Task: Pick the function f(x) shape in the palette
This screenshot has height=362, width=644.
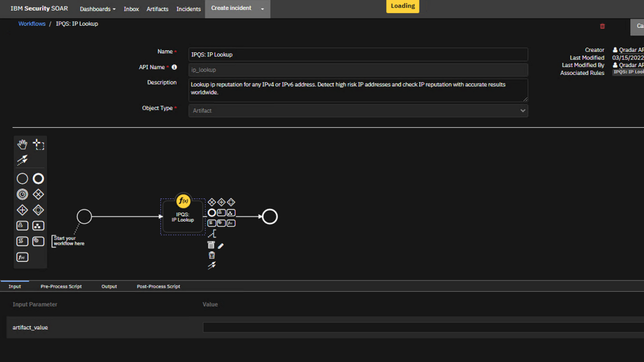Action: point(22,257)
